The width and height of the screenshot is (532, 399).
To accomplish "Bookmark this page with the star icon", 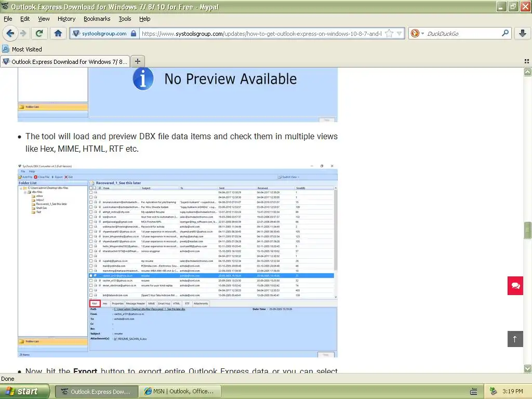I will click(389, 34).
